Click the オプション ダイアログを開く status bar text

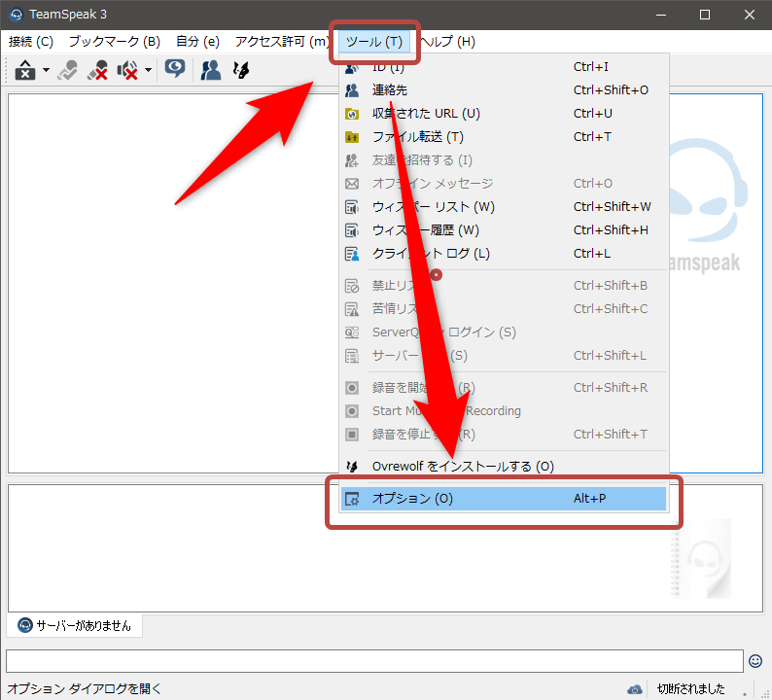point(85,688)
